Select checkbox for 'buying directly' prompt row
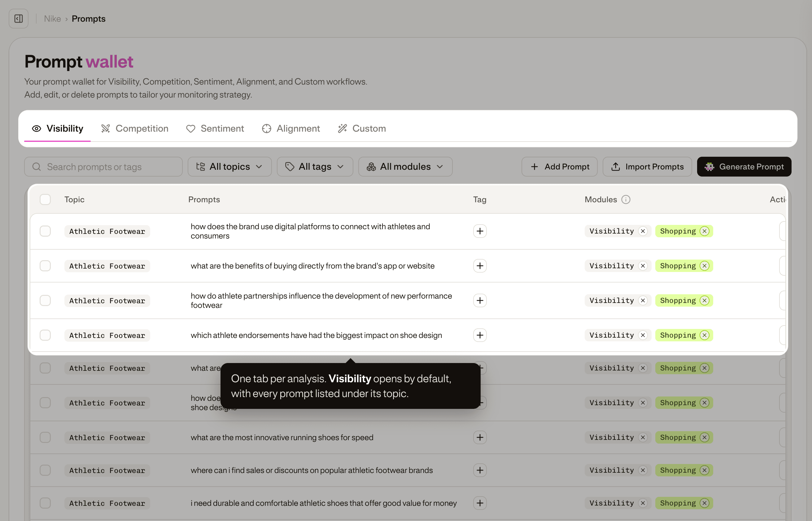The height and width of the screenshot is (521, 812). (x=45, y=266)
